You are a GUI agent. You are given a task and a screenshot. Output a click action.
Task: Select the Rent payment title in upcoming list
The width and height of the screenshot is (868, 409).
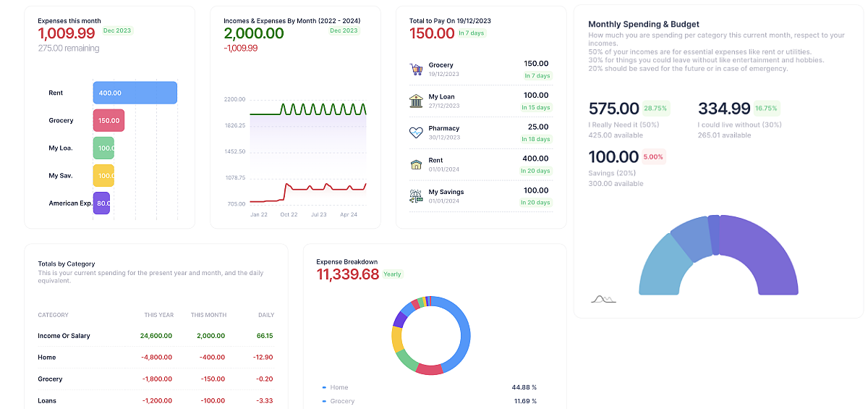[x=436, y=160]
